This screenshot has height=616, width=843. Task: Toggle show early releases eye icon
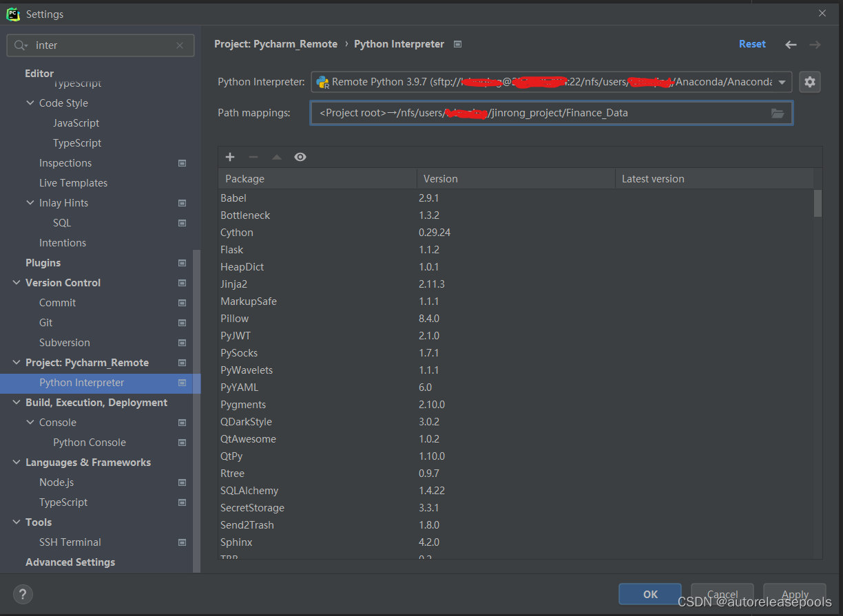pos(300,157)
